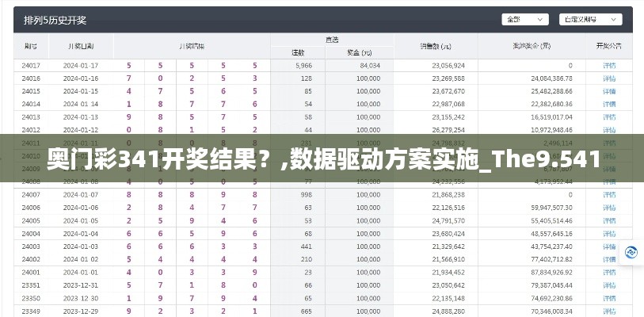View 详情 for issue 24015
644x317 pixels.
pyautogui.click(x=608, y=91)
